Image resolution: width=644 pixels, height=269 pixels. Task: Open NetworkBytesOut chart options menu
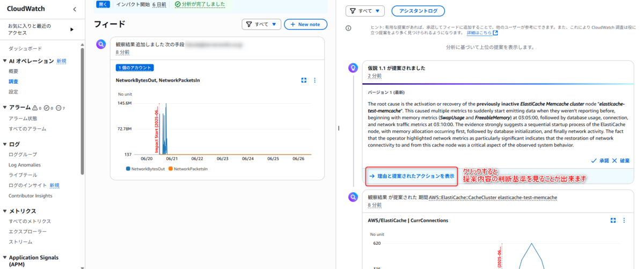coord(315,81)
